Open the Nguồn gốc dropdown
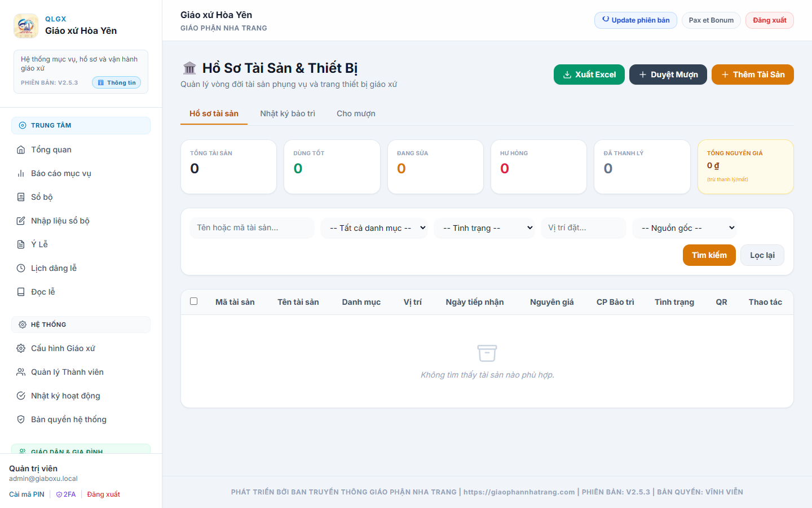 (685, 228)
